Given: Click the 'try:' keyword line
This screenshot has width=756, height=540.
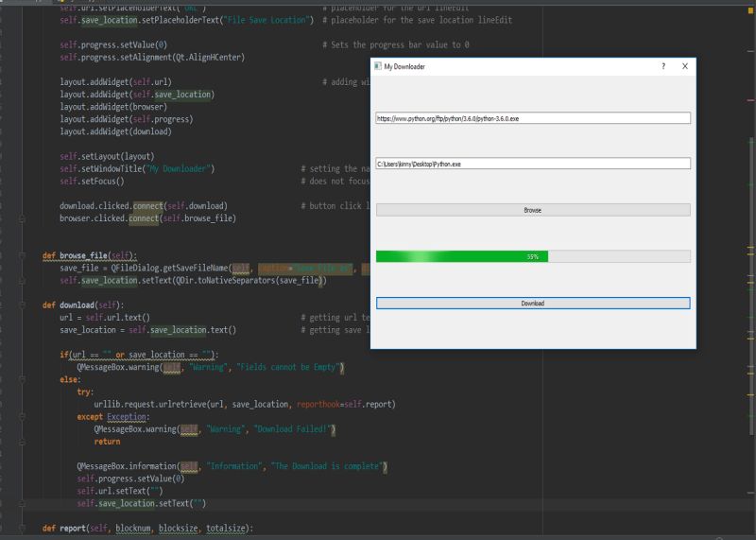Looking at the screenshot, I should [85, 392].
